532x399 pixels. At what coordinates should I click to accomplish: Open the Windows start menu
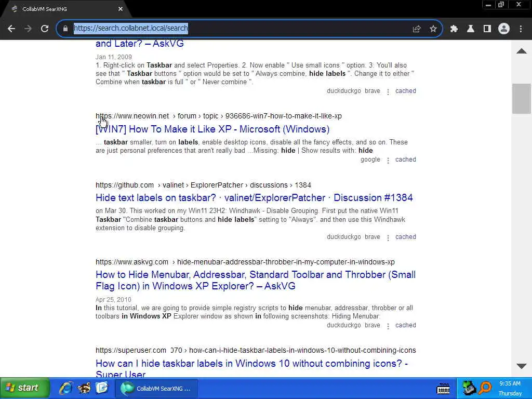(x=24, y=388)
